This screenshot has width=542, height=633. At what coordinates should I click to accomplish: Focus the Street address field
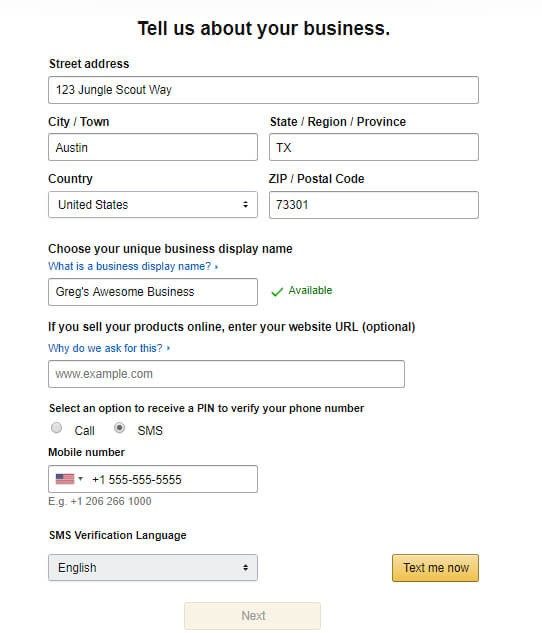tap(263, 90)
